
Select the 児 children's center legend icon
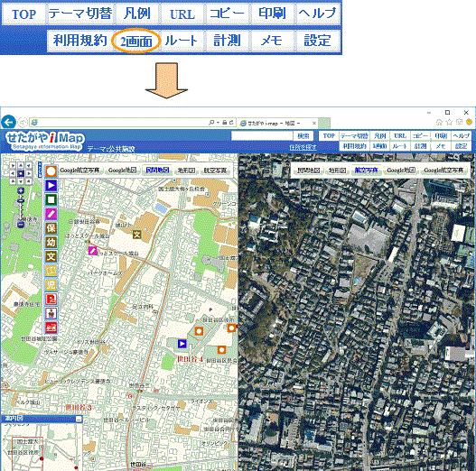51,285
